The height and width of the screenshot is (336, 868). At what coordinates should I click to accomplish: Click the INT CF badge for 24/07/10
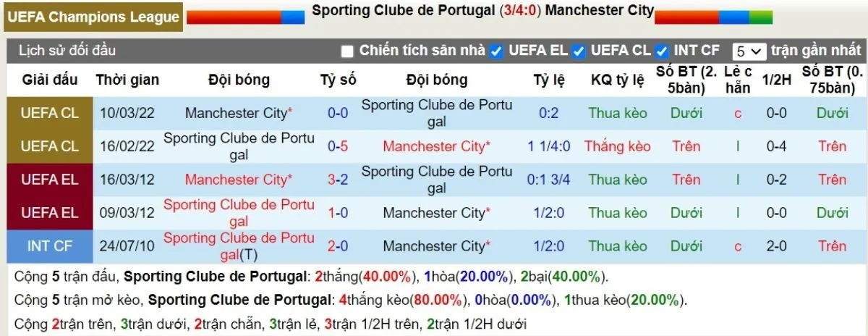point(50,246)
